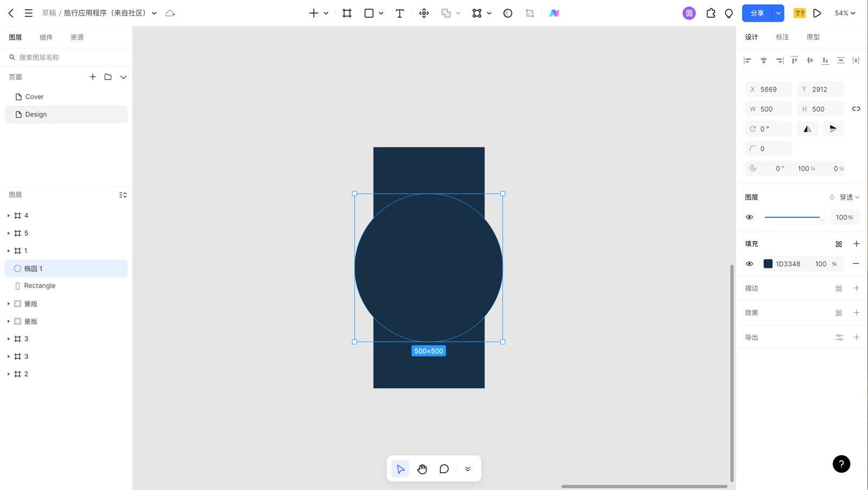Select the comment tool in bottom bar
Screen dimensions: 868x490
click(x=444, y=469)
